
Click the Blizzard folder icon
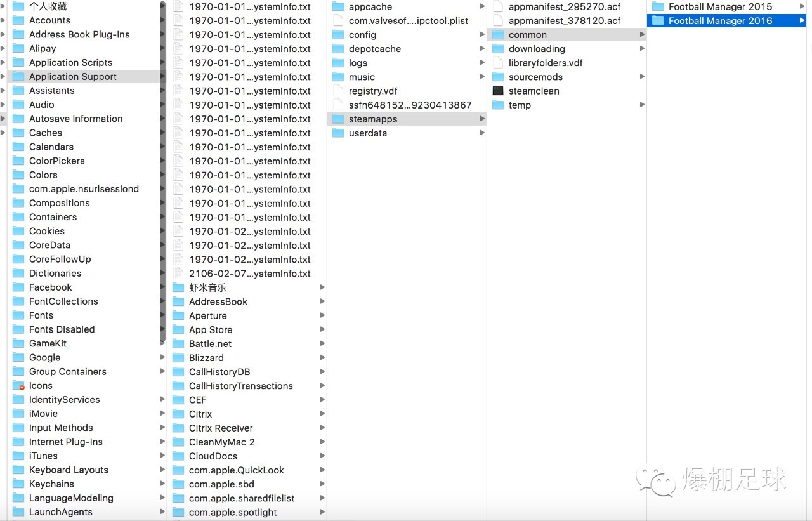[178, 358]
